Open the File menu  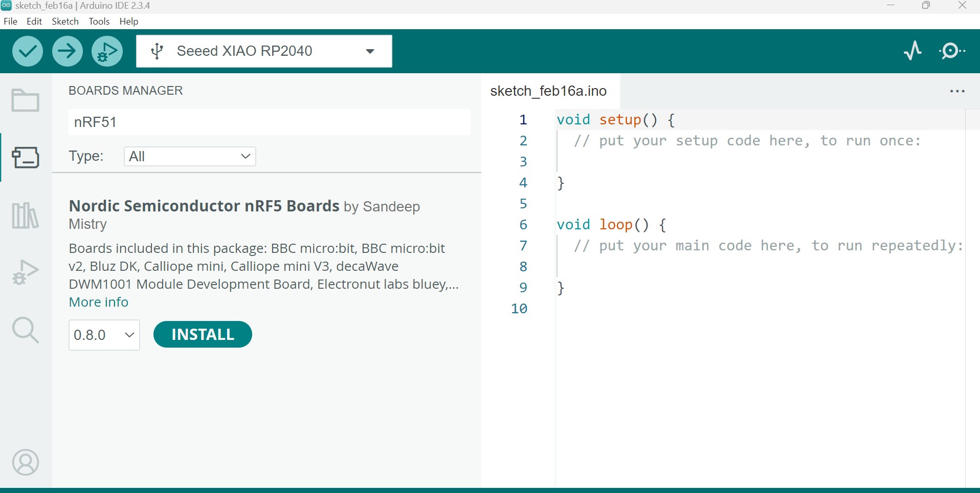pyautogui.click(x=10, y=22)
